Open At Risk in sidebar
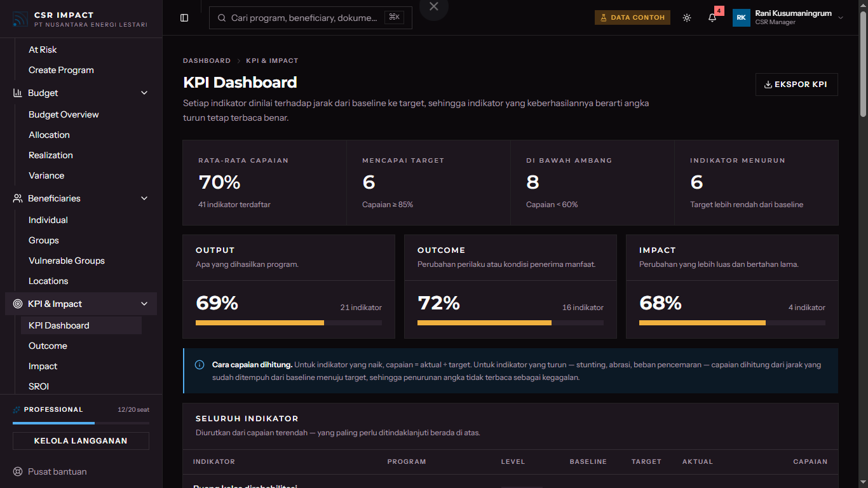The height and width of the screenshot is (488, 868). point(43,50)
